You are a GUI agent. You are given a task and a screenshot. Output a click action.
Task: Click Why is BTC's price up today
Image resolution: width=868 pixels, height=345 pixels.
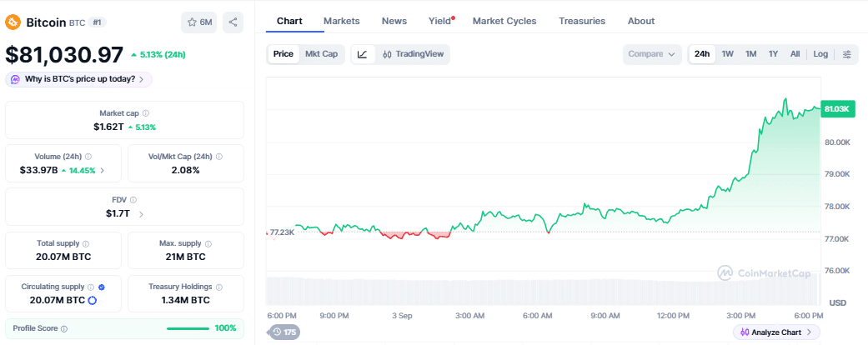(78, 79)
